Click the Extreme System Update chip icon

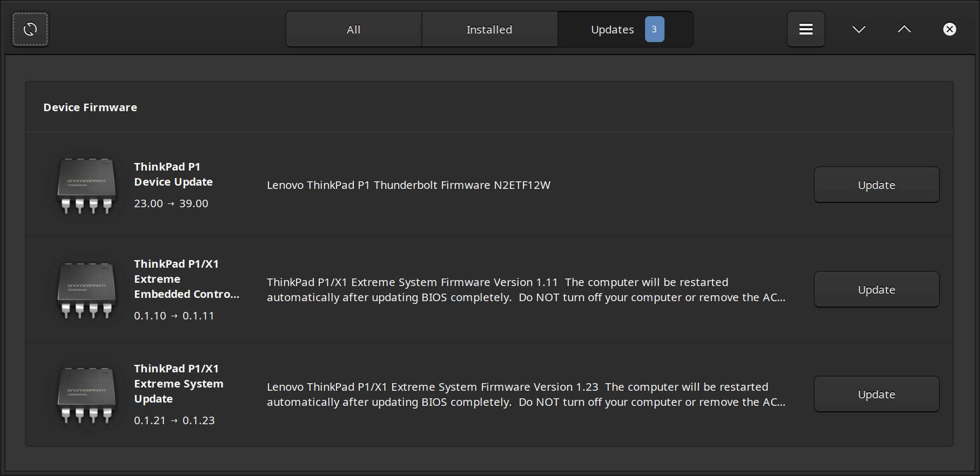point(86,395)
